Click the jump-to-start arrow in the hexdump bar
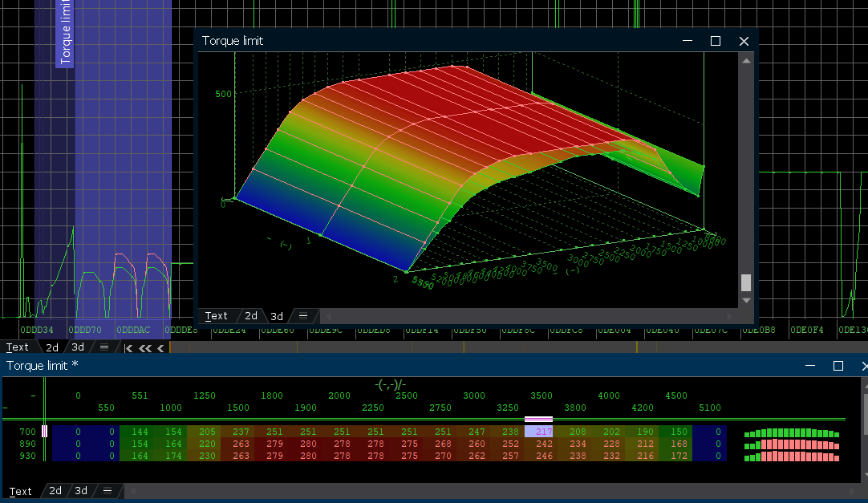Screen dimensions: 868x503 128,348
